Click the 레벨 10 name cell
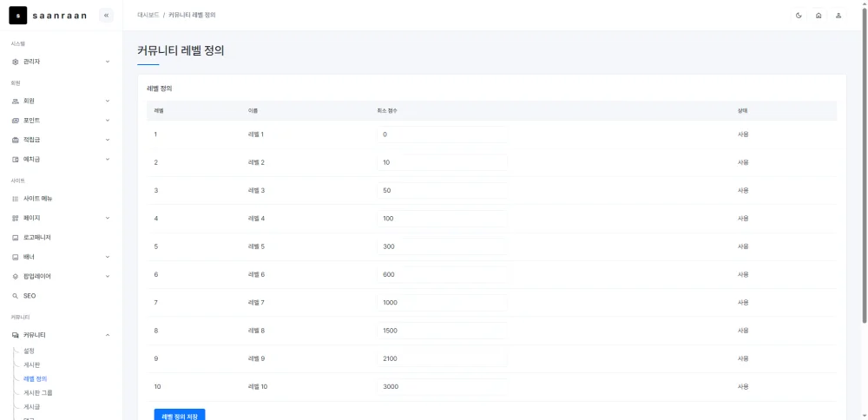 click(x=258, y=387)
